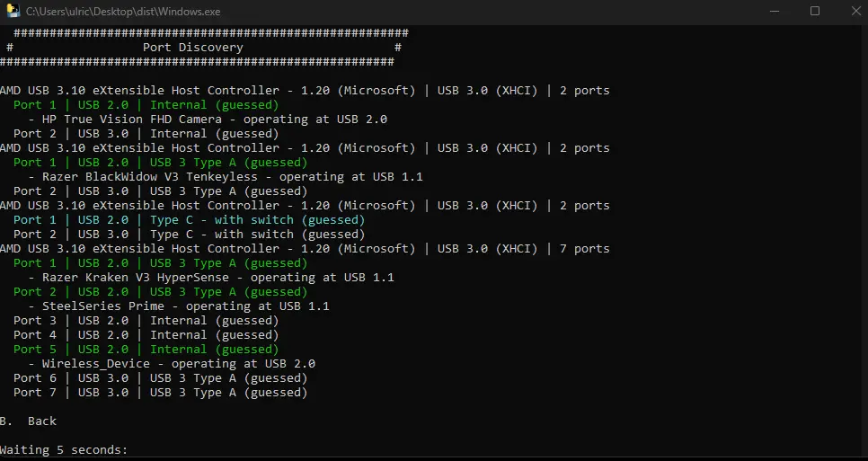
Task: Select the B. Back menu option
Action: [x=28, y=421]
